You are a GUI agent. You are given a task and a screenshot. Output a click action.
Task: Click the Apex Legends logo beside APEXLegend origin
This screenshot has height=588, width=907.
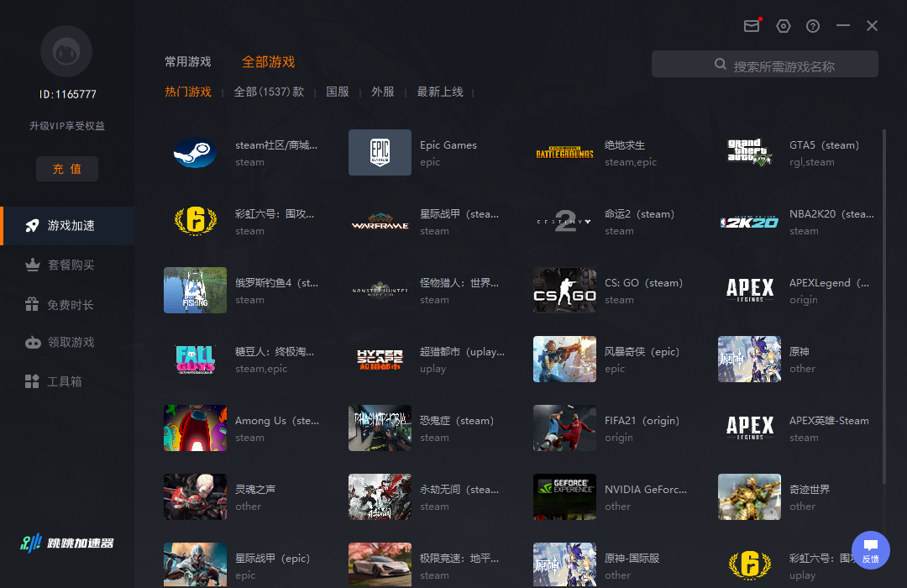[x=750, y=289]
